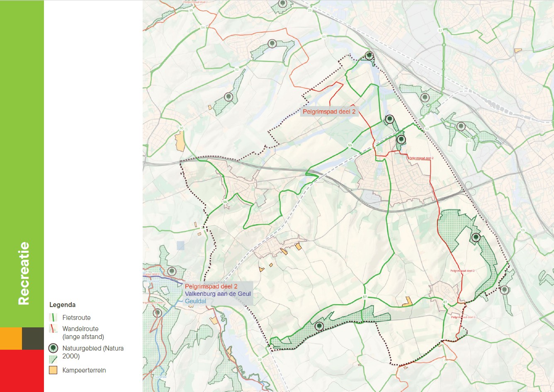The width and height of the screenshot is (554, 392).
Task: Click cycle junction number 12 on the map
Action: point(440,30)
